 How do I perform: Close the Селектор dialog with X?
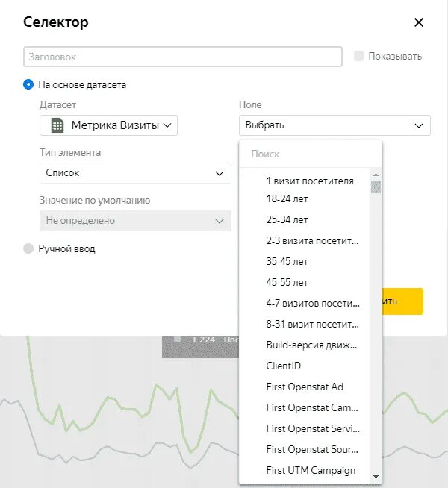(x=419, y=22)
